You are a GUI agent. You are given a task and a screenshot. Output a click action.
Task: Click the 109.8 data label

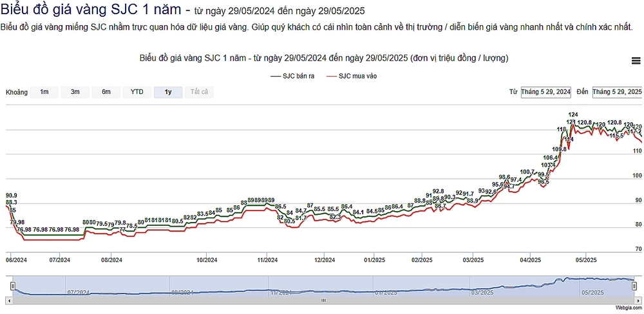[560, 149]
